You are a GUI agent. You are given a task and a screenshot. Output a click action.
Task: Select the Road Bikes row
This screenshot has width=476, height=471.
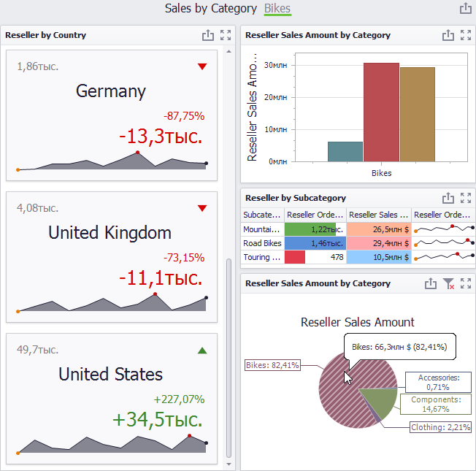pyautogui.click(x=358, y=243)
